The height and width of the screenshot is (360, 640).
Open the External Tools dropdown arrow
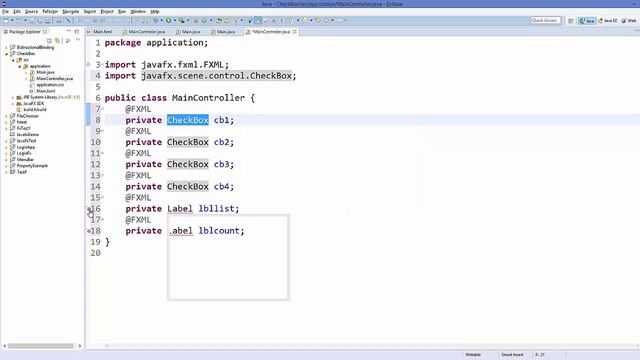pos(188,20)
